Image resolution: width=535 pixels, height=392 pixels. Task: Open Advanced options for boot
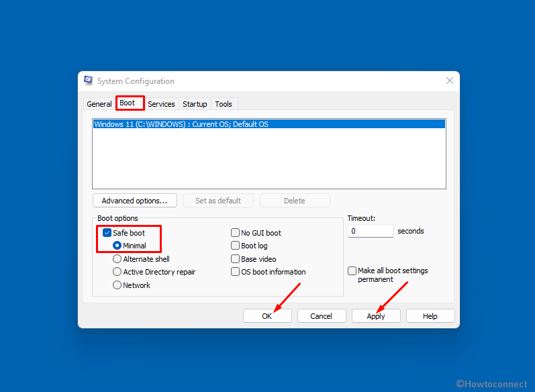(135, 201)
